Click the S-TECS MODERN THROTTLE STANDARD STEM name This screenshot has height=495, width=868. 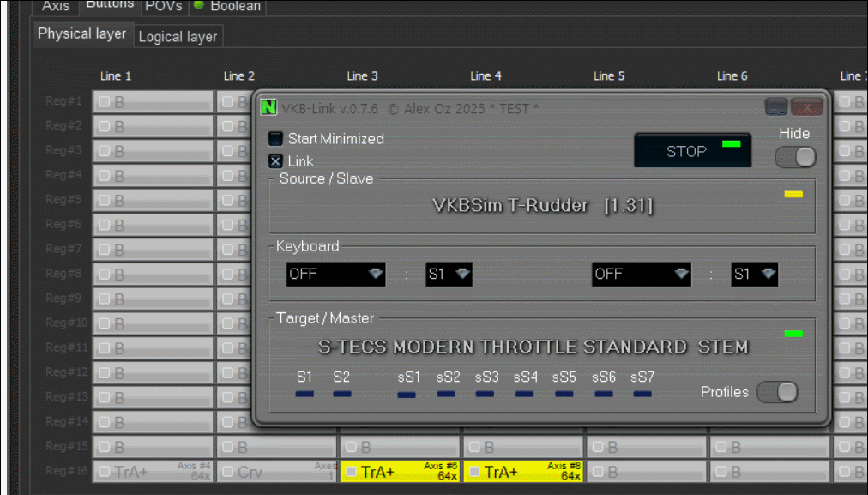533,347
